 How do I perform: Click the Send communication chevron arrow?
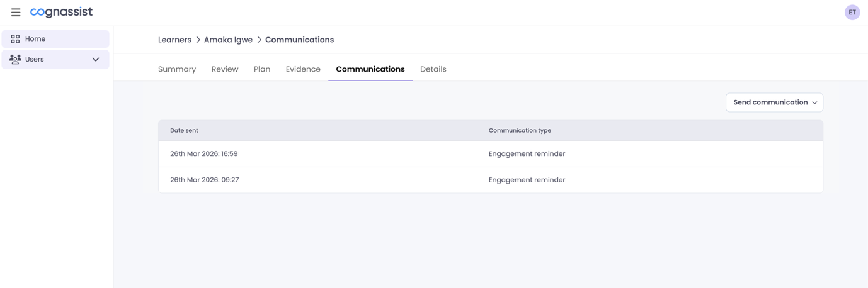[x=814, y=103]
